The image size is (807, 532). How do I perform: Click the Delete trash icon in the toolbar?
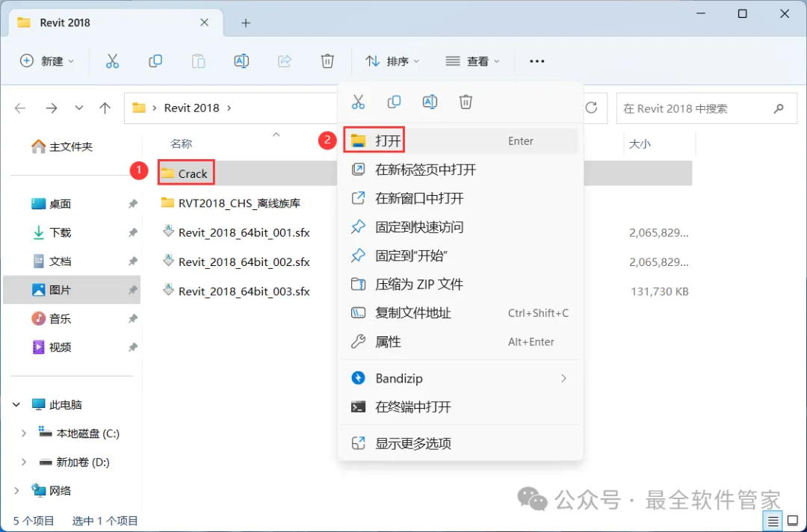(x=327, y=61)
